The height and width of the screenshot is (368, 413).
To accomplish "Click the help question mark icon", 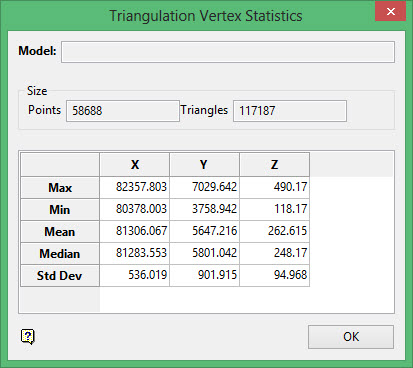I will coord(28,337).
